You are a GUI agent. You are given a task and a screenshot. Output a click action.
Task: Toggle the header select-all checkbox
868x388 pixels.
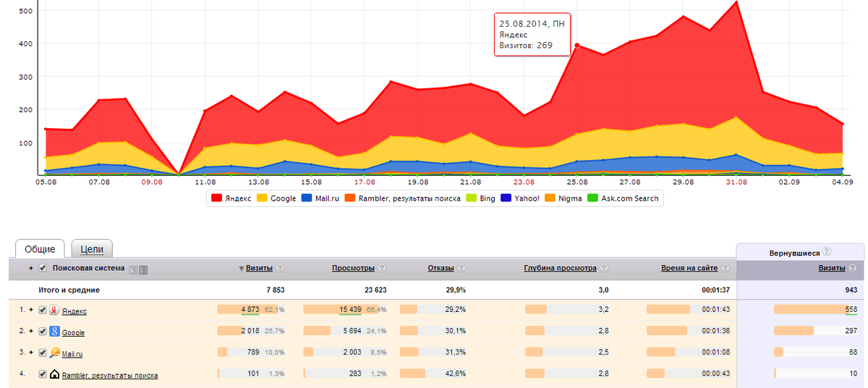tap(43, 268)
